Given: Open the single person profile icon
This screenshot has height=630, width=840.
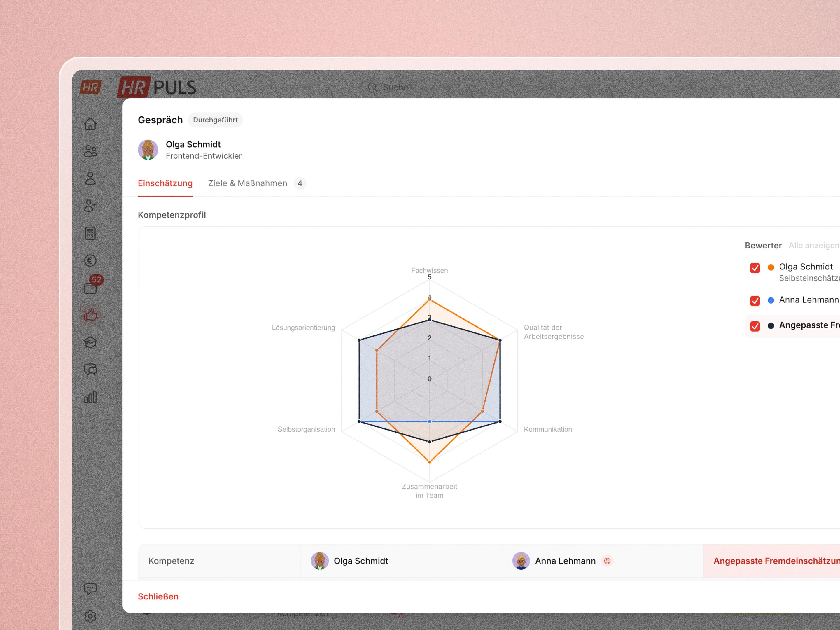Looking at the screenshot, I should 90,178.
